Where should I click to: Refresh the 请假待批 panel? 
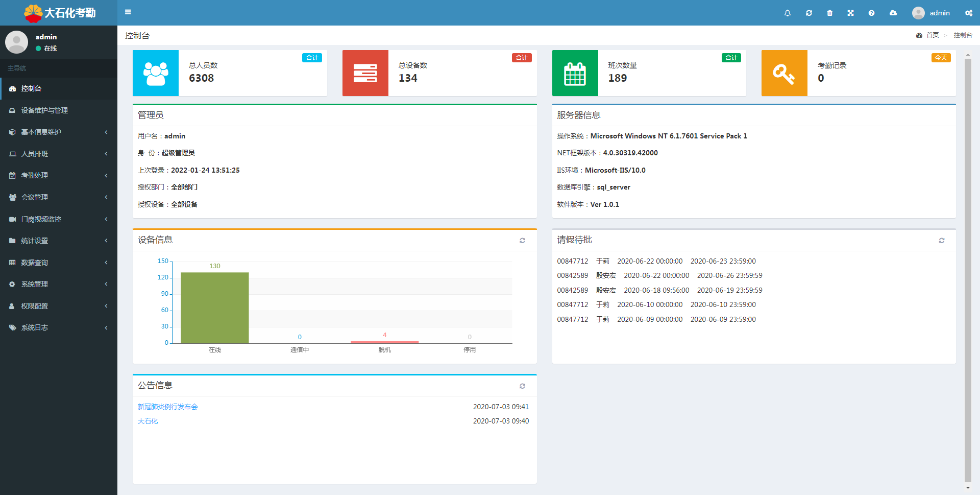942,241
